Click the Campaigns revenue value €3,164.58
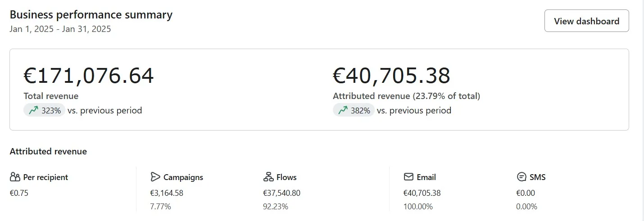The width and height of the screenshot is (644, 221). click(x=167, y=193)
